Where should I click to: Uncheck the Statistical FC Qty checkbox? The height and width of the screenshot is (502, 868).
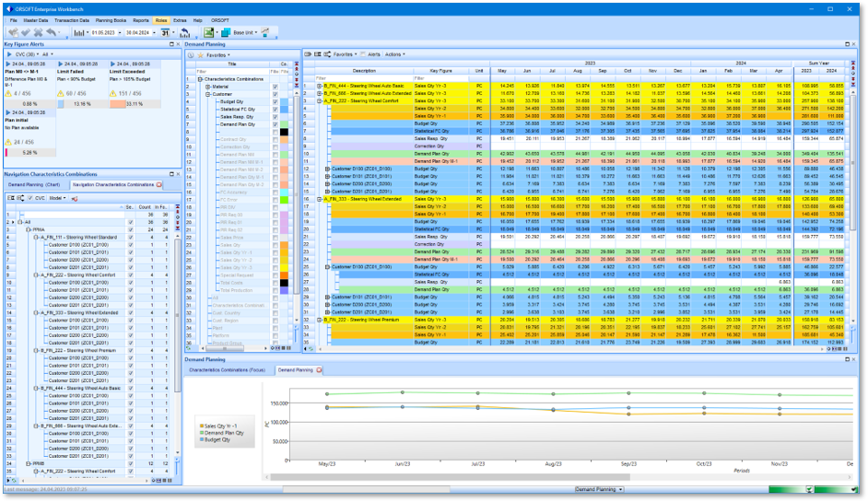click(x=276, y=110)
